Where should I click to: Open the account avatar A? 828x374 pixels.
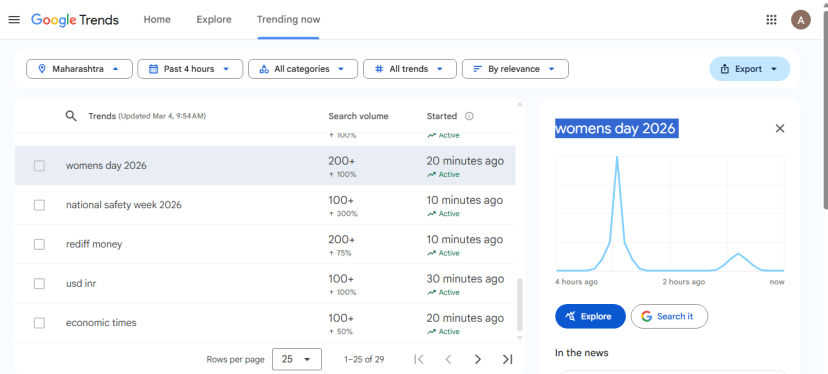[801, 20]
